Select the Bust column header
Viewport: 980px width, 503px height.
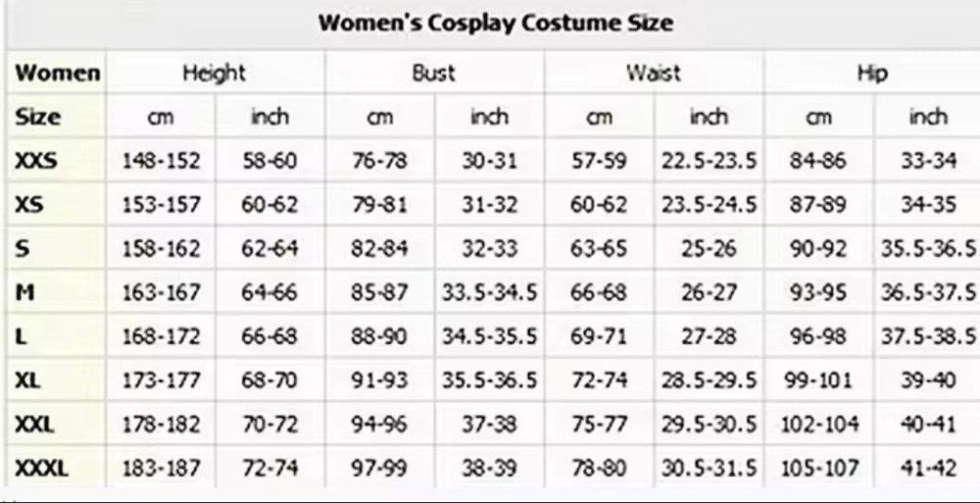click(x=433, y=73)
